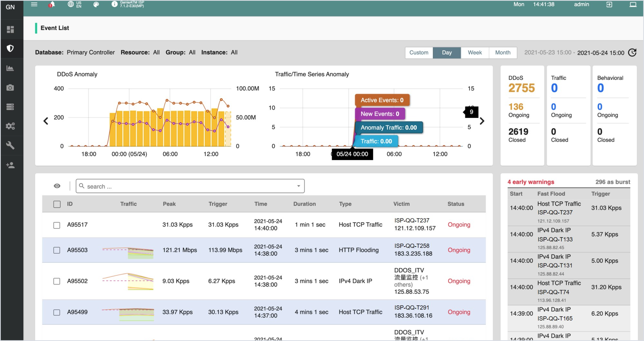The image size is (644, 341).
Task: Open the server storage sidebar icon
Action: [10, 107]
